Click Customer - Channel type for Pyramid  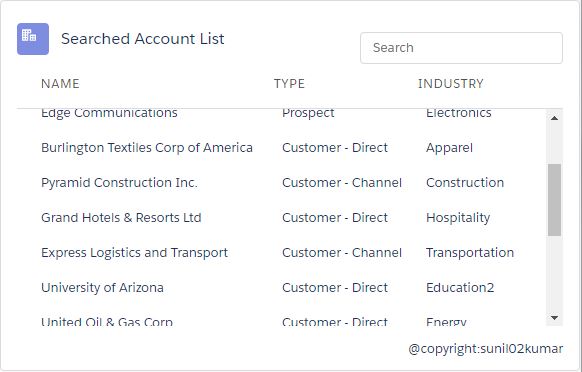[342, 183]
